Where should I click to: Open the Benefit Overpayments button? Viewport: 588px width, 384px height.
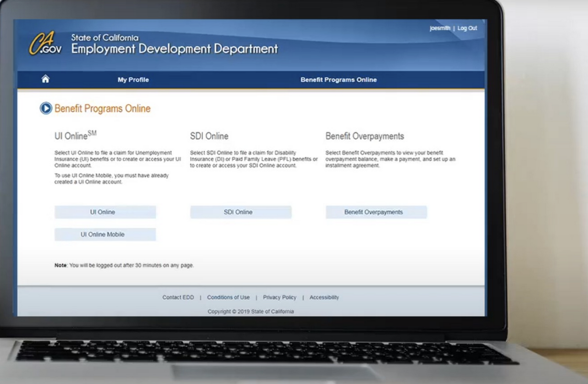click(376, 212)
